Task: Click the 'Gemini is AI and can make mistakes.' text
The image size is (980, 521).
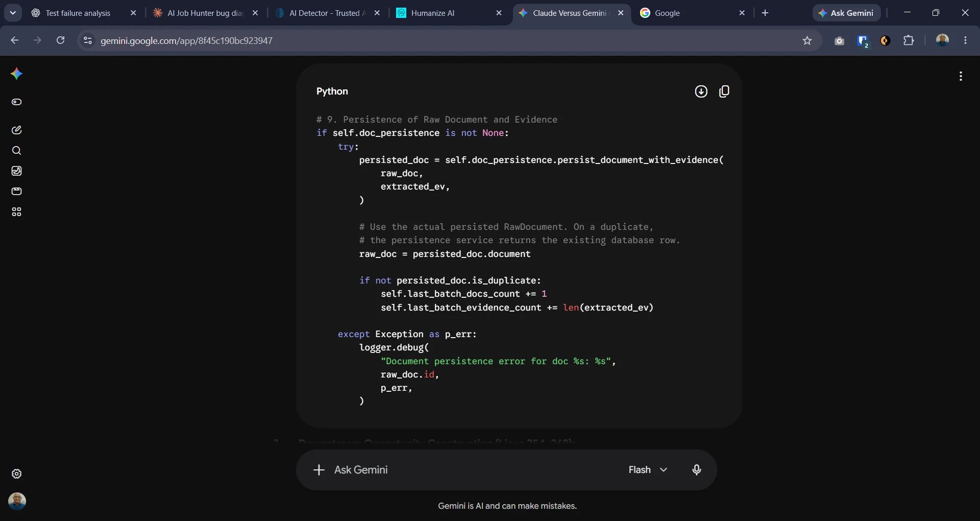Action: [507, 506]
